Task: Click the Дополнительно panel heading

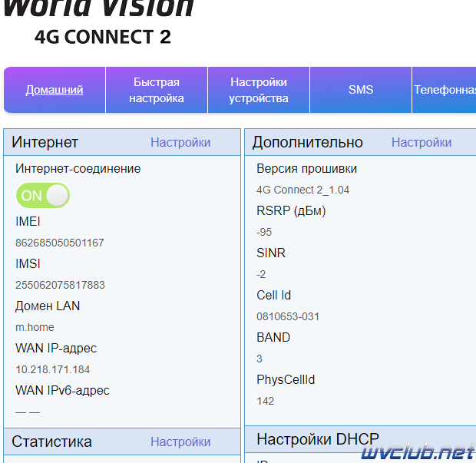Action: 308,142
